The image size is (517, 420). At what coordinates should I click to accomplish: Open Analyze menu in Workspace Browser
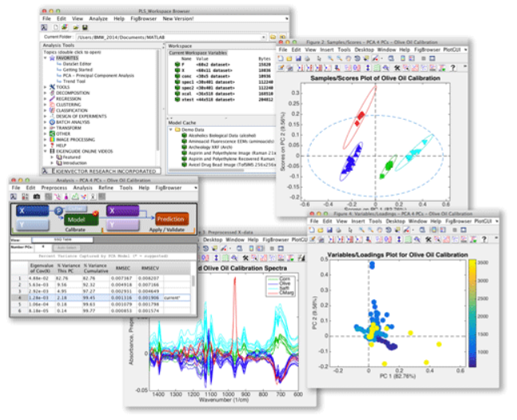98,19
